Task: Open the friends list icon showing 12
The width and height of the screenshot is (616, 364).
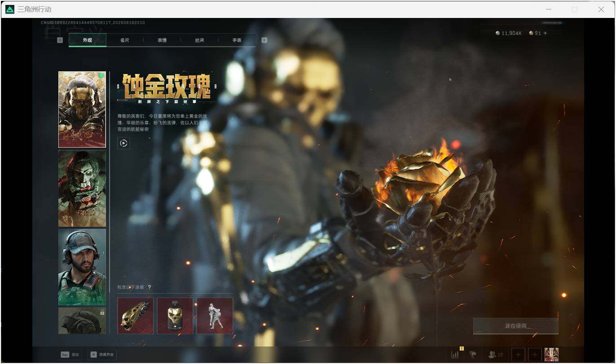Action: point(496,355)
